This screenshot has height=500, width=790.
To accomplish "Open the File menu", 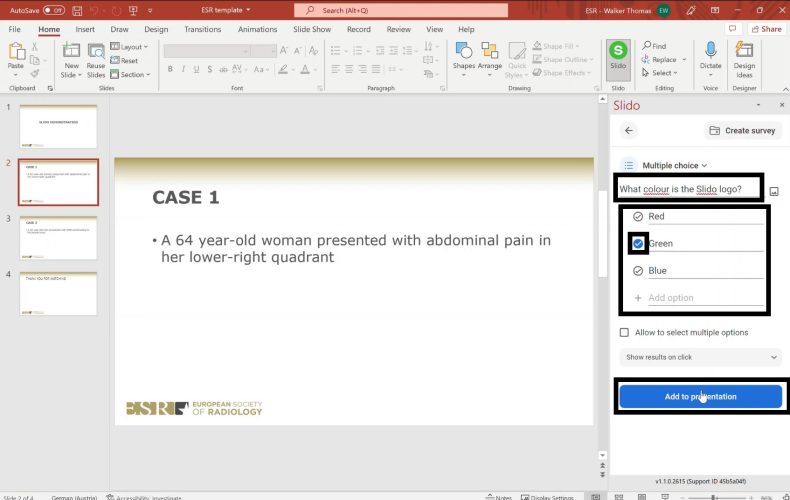I will click(15, 29).
